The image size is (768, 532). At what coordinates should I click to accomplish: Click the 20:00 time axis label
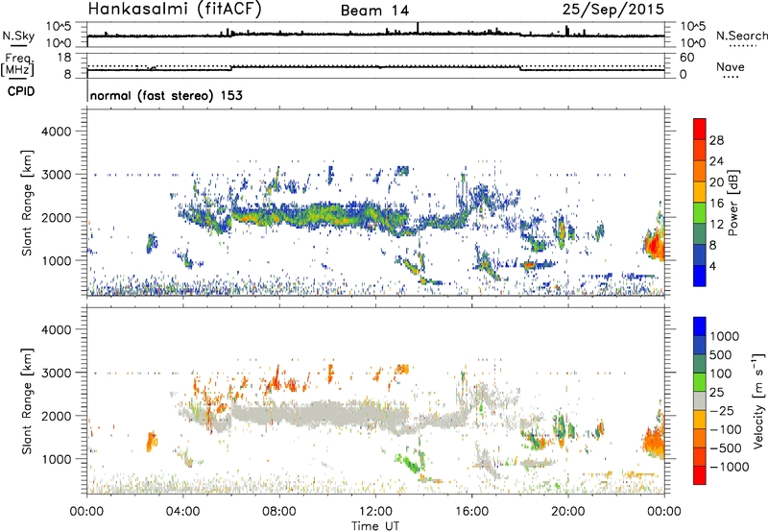(568, 512)
